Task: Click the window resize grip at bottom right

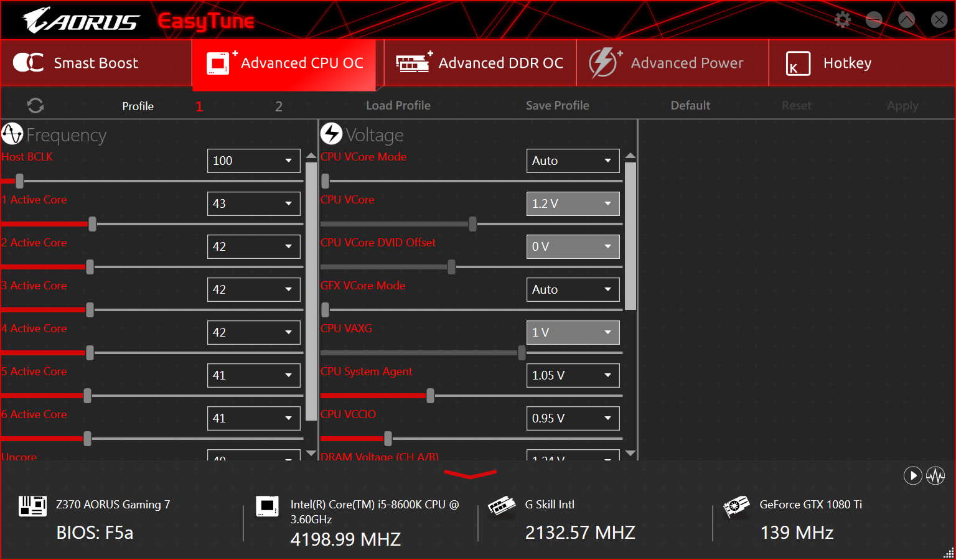Action: click(x=949, y=553)
